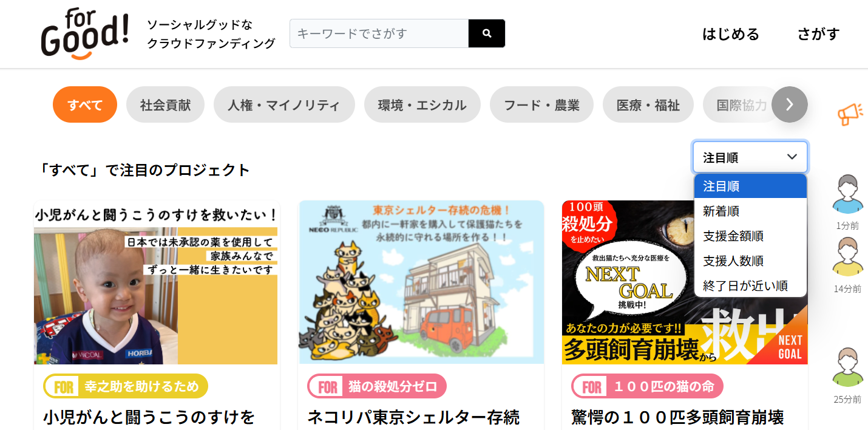Choose 支援人数順 sort option
The image size is (868, 430).
[750, 261]
